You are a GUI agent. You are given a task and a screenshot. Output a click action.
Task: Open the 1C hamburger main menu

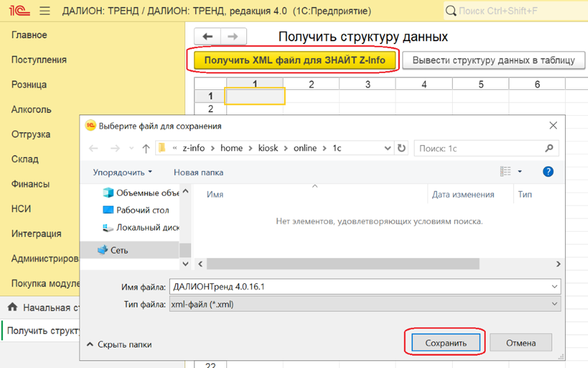[x=45, y=11]
